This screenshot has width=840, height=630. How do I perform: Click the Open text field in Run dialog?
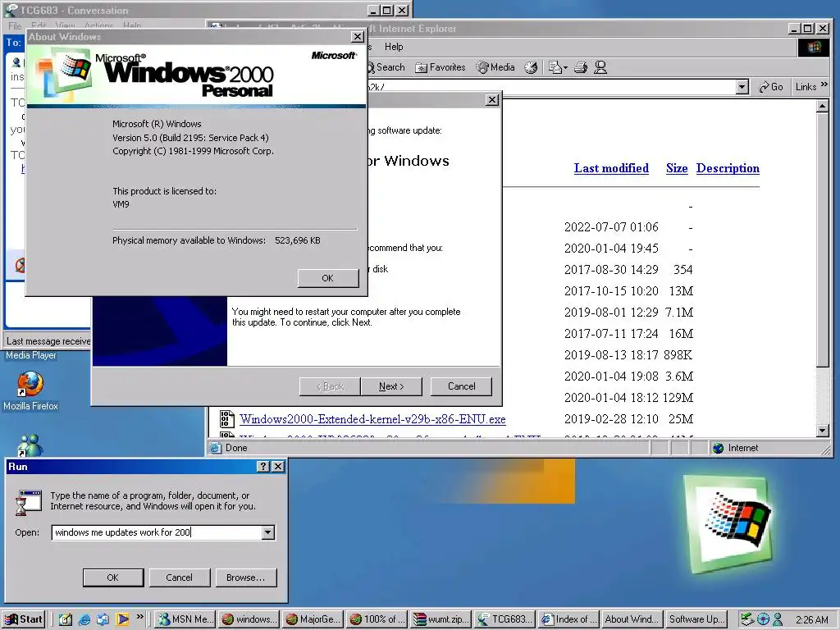157,532
